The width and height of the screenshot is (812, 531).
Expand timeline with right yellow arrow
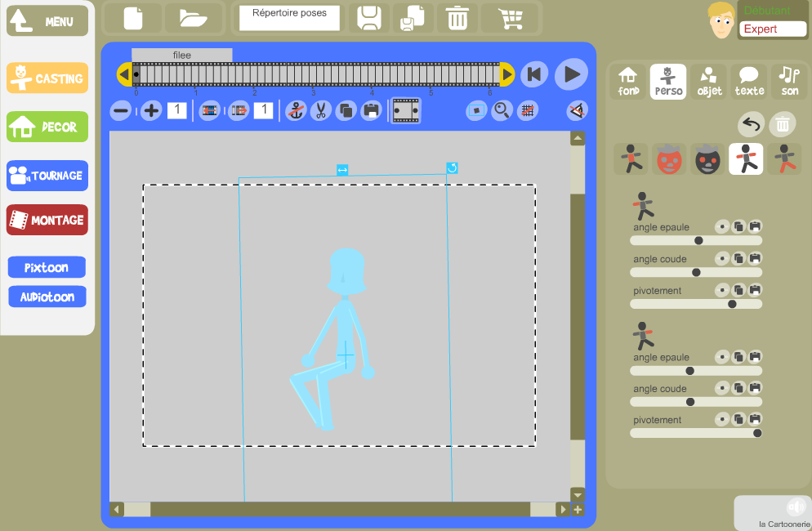(507, 74)
